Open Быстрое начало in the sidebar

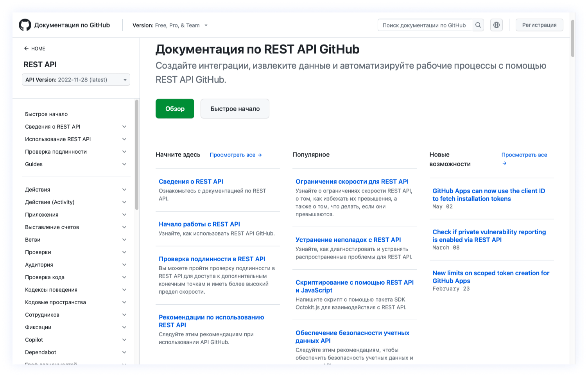(46, 114)
